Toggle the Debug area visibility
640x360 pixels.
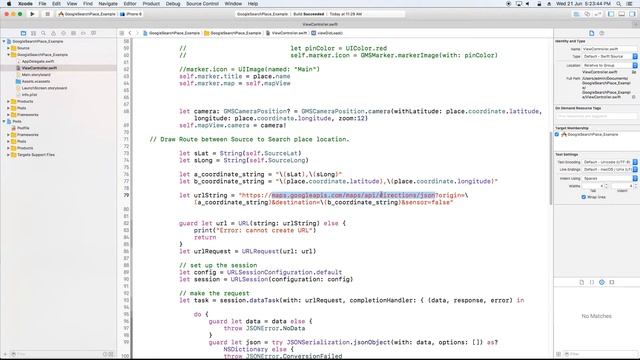(622, 14)
